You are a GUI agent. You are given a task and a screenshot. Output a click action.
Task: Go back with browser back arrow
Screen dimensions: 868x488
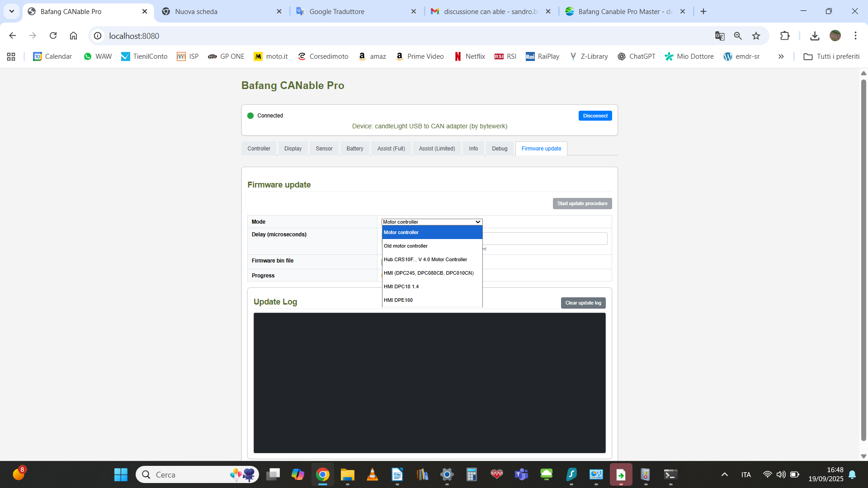coord(13,36)
